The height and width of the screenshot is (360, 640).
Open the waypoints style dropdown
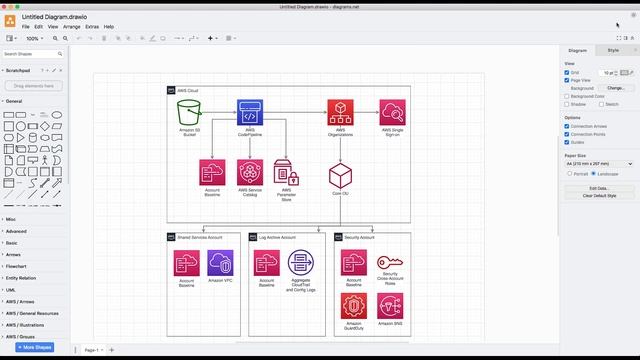pyautogui.click(x=193, y=38)
